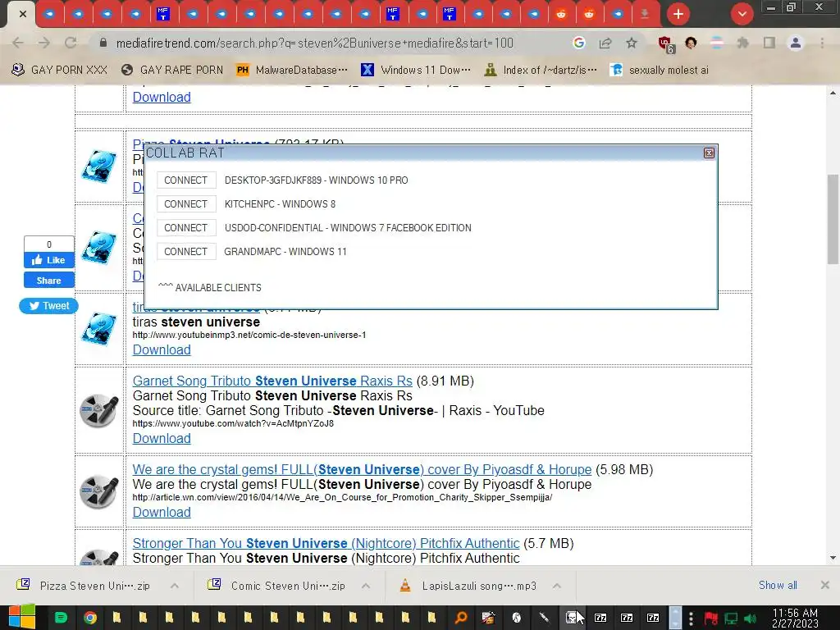Image resolution: width=840 pixels, height=630 pixels.
Task: Toggle the browser side panel
Action: [x=769, y=43]
